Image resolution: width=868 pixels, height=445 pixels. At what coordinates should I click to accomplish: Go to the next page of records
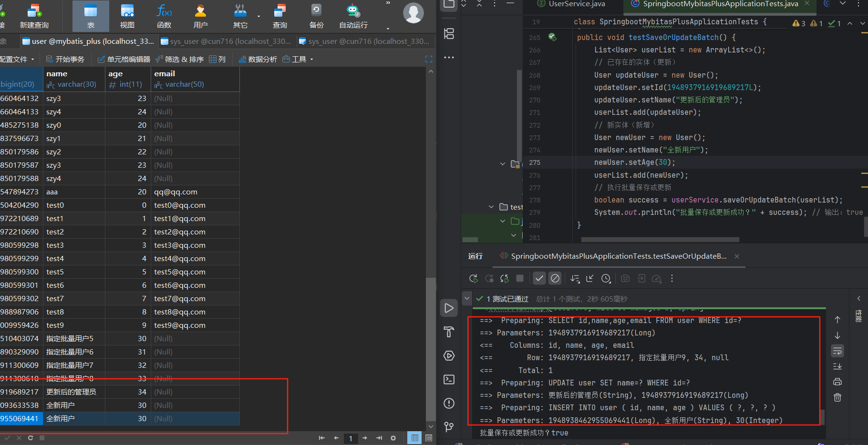click(x=365, y=438)
